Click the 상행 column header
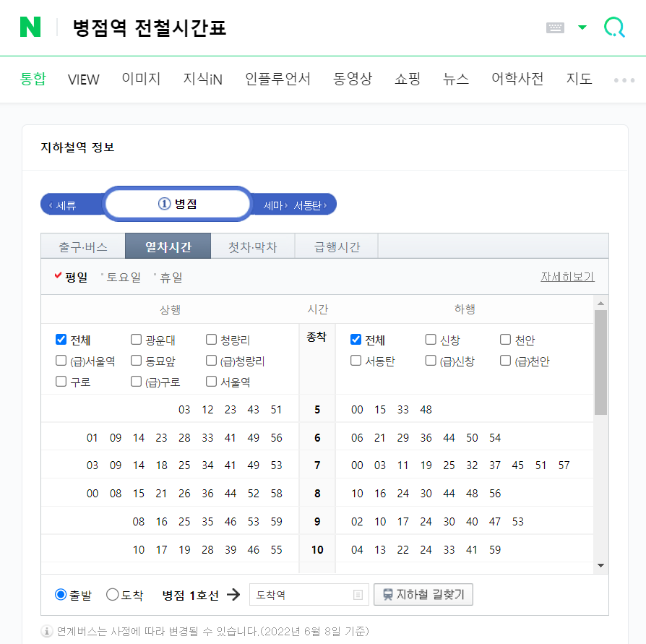The height and width of the screenshot is (644, 646). coord(170,309)
